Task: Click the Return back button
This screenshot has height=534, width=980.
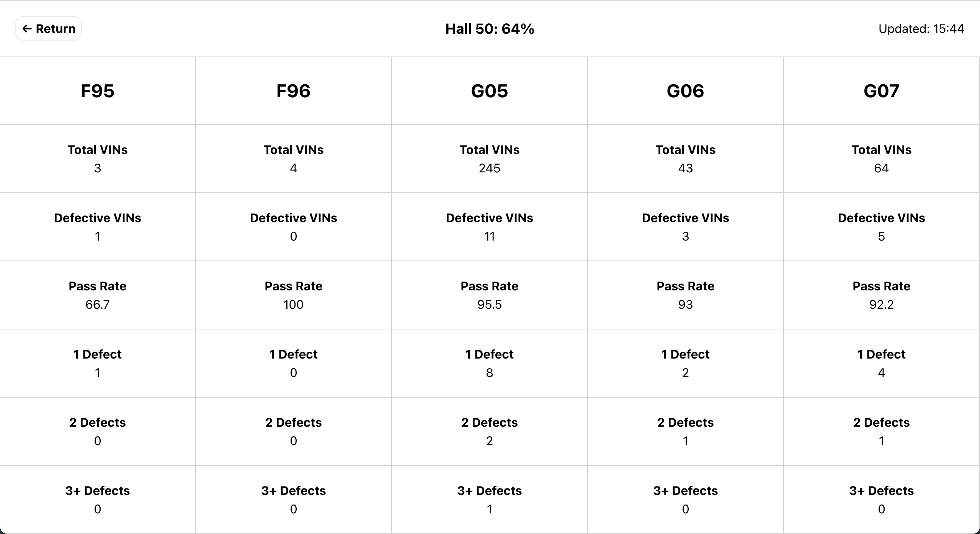Action: tap(49, 29)
